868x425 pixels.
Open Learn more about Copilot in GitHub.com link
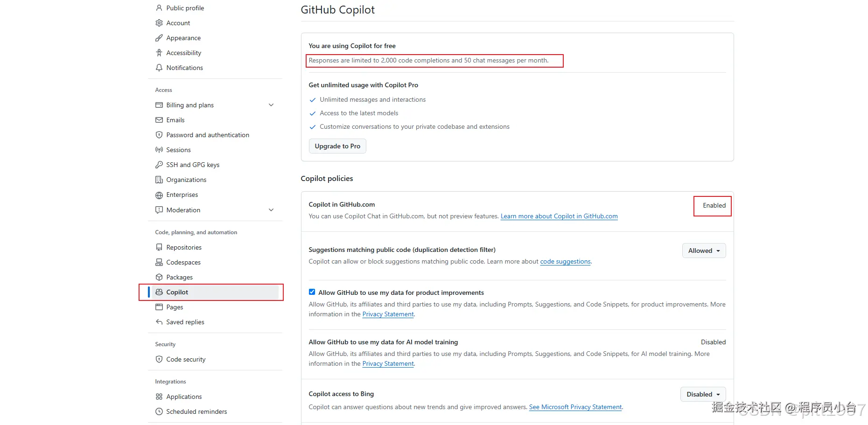pos(559,216)
